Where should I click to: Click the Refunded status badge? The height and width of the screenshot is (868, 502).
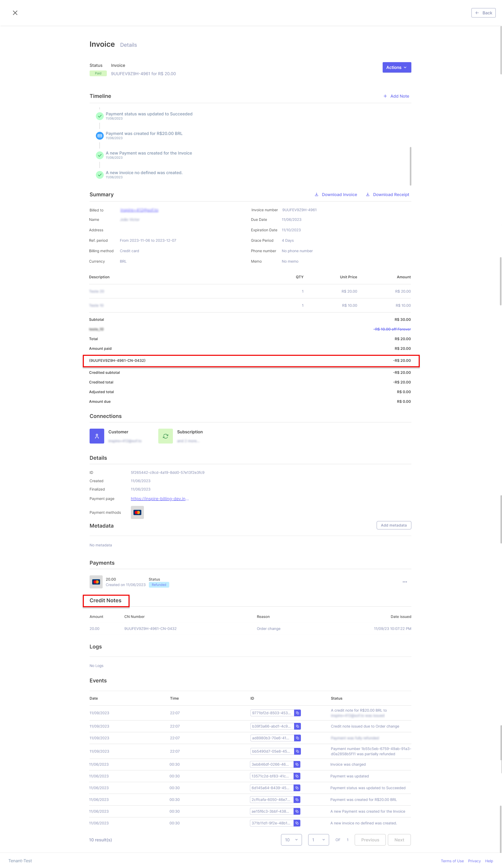click(159, 585)
